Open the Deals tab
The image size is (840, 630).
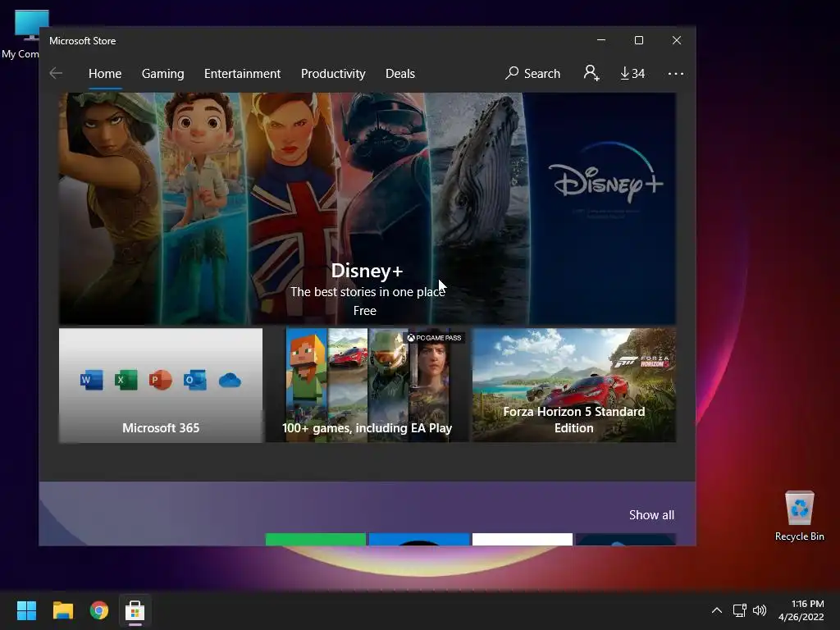[x=400, y=73]
